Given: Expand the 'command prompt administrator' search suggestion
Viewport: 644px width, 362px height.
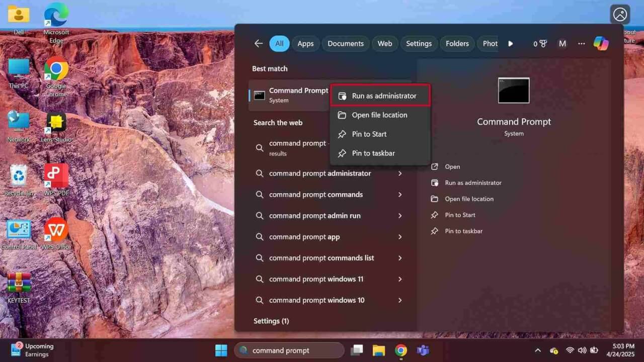Looking at the screenshot, I should click(400, 173).
